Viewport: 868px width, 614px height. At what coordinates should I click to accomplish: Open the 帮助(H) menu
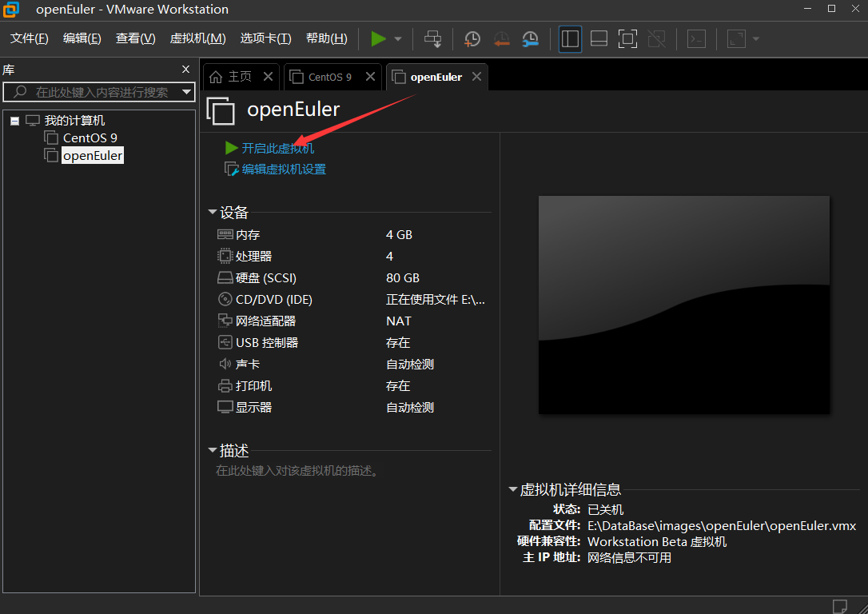click(327, 38)
